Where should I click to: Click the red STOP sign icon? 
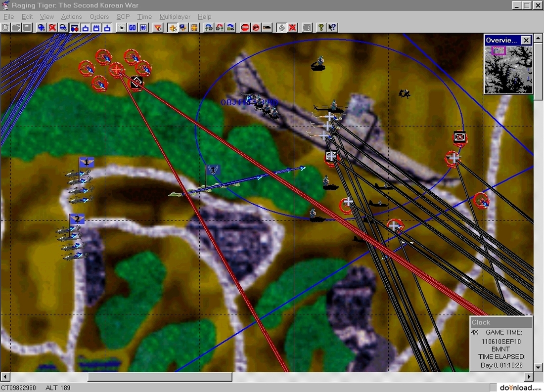click(x=245, y=27)
